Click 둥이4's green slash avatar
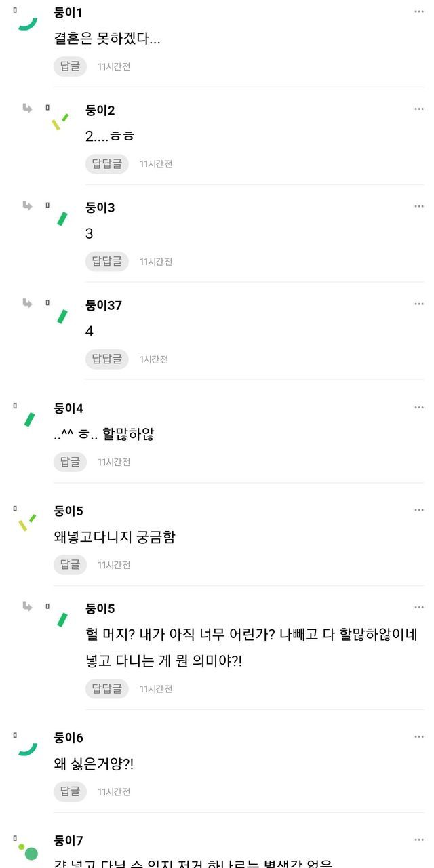434x868 pixels. point(29,420)
